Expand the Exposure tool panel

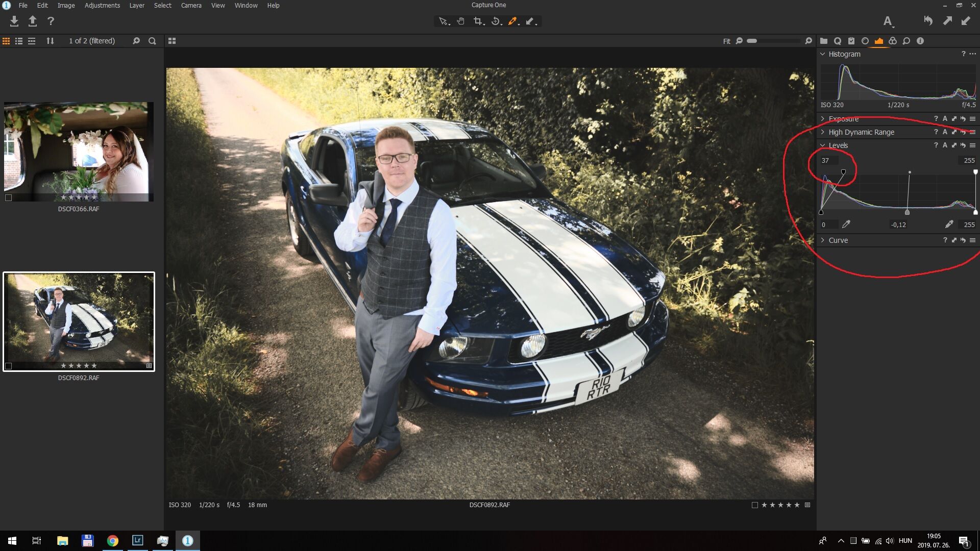tap(822, 118)
